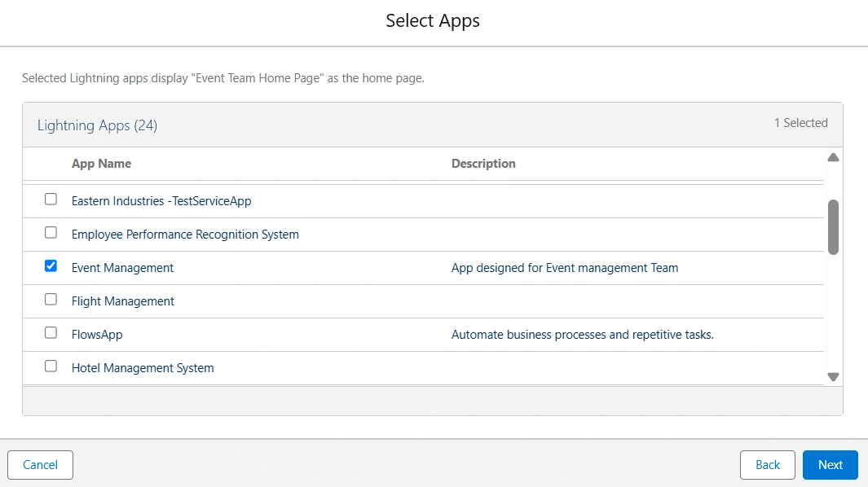Enable the Hotel Management System app
Screen dimensions: 868x487
click(51, 366)
